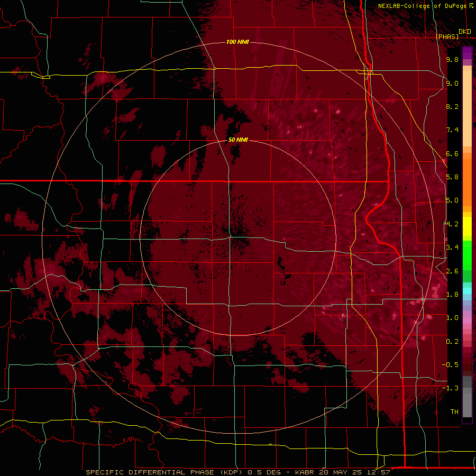Viewport: 476px width, 476px height.
Task: Pick the orange segment of the color bar
Action: point(467,182)
